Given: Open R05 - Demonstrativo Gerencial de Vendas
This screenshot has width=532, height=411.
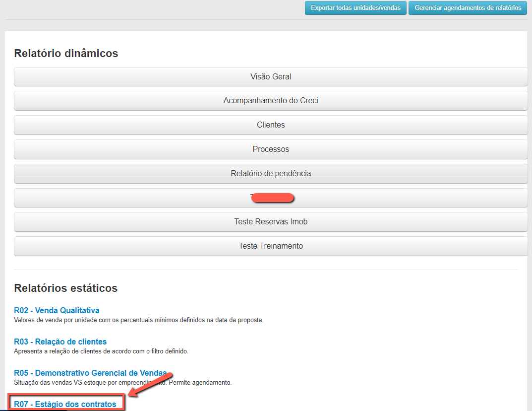Looking at the screenshot, I should tap(90, 373).
